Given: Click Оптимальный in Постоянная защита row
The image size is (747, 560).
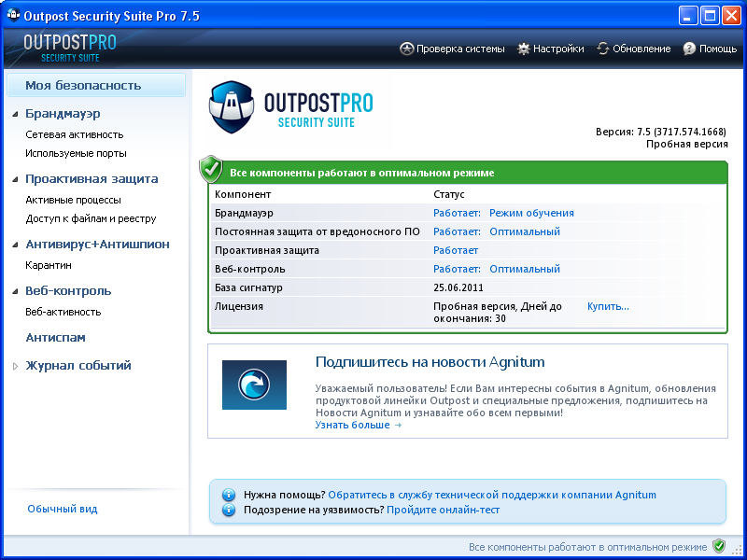Looking at the screenshot, I should tap(525, 231).
